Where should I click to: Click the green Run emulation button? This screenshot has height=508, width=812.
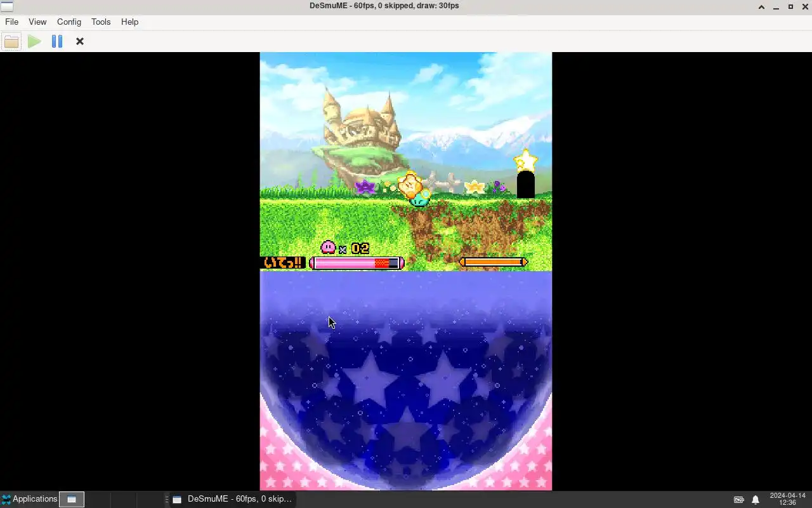pos(34,41)
